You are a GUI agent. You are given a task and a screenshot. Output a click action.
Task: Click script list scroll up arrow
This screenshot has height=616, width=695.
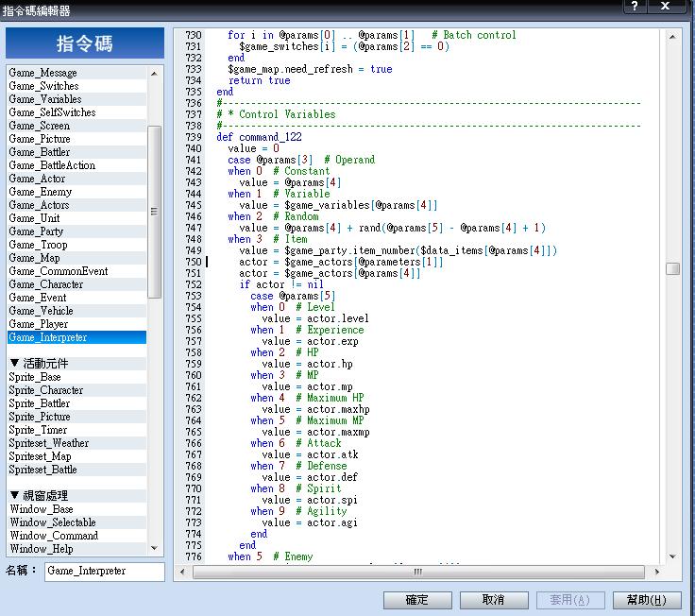(x=154, y=73)
